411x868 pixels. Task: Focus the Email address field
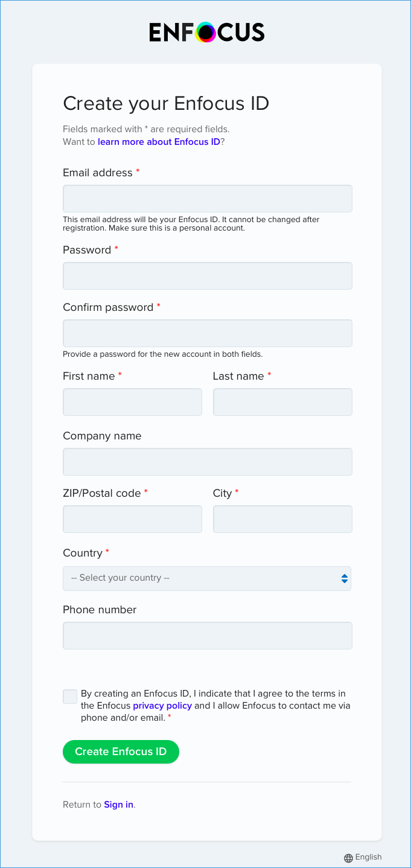207,199
